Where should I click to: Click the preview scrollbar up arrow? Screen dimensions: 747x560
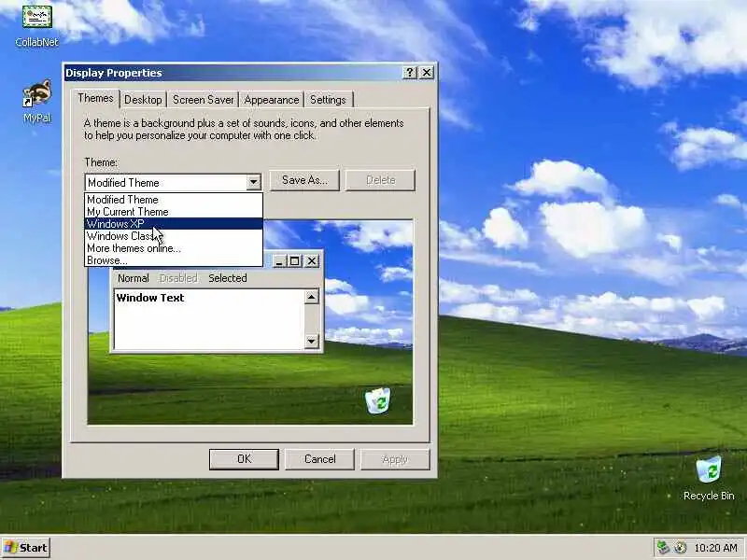pos(312,297)
